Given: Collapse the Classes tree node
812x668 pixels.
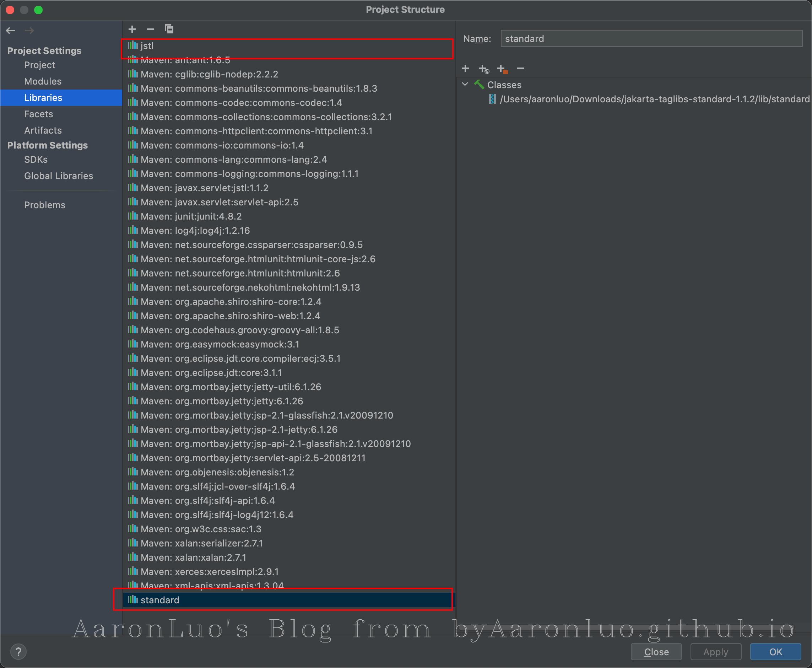Looking at the screenshot, I should (x=465, y=84).
